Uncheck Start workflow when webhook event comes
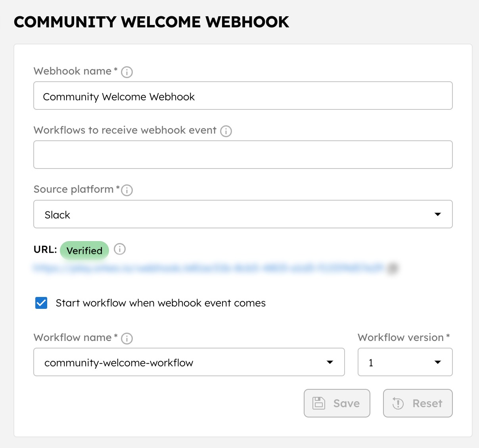The width and height of the screenshot is (479, 448). (x=41, y=302)
